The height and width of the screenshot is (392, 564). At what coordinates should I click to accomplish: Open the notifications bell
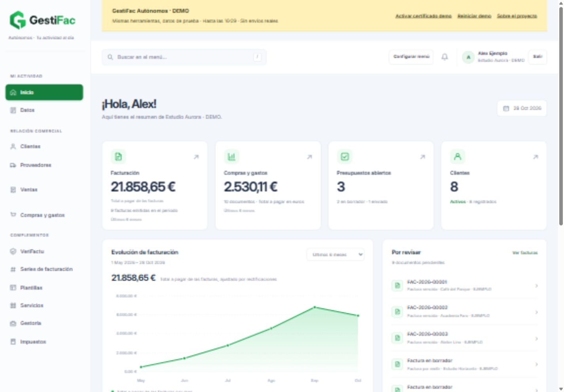point(445,57)
